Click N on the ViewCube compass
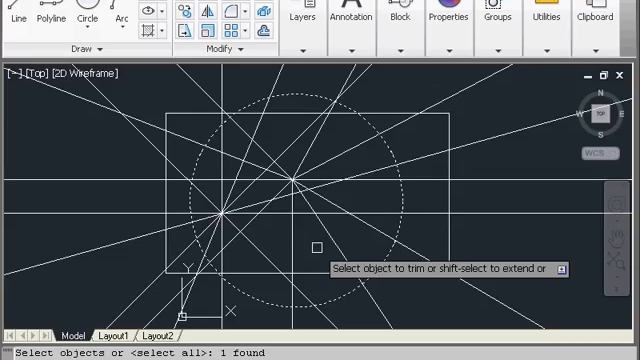The width and height of the screenshot is (640, 360). 600,93
